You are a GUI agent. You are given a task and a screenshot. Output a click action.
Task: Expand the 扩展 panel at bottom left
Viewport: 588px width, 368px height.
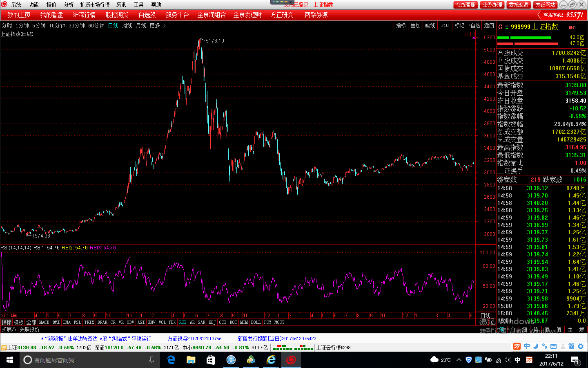9,329
